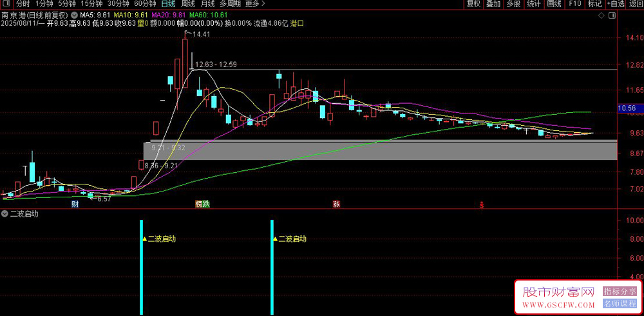
Task: Click the MA60: 10.61 label
Action: coord(207,15)
